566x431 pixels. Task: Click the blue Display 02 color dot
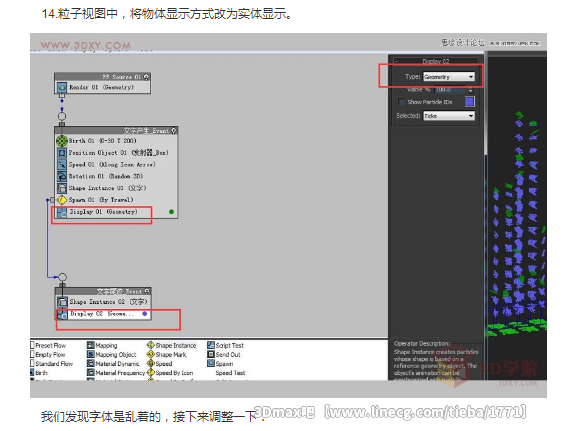(x=145, y=314)
